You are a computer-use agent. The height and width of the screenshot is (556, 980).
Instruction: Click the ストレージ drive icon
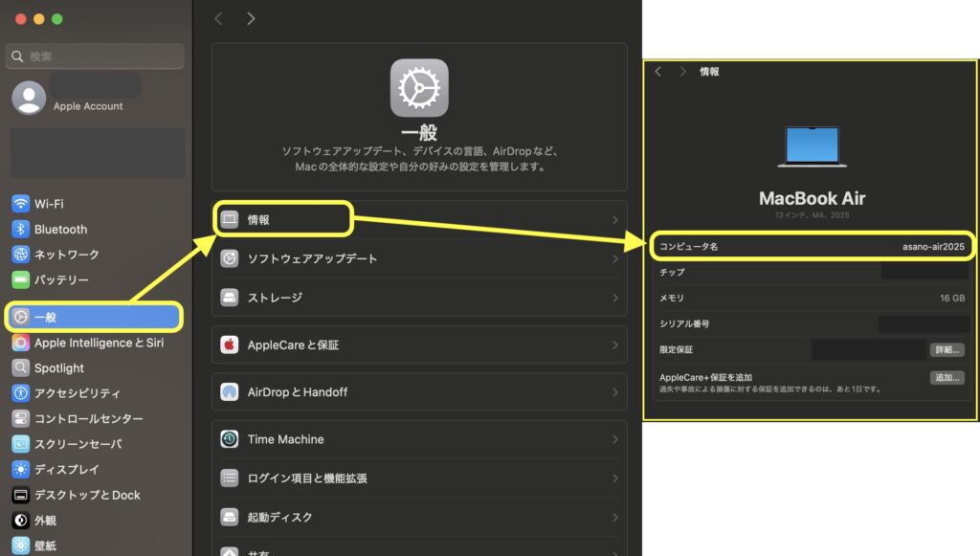tap(230, 298)
